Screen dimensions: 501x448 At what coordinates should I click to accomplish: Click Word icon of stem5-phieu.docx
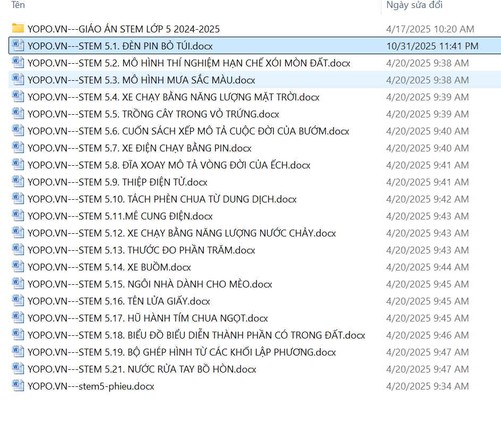tap(18, 386)
